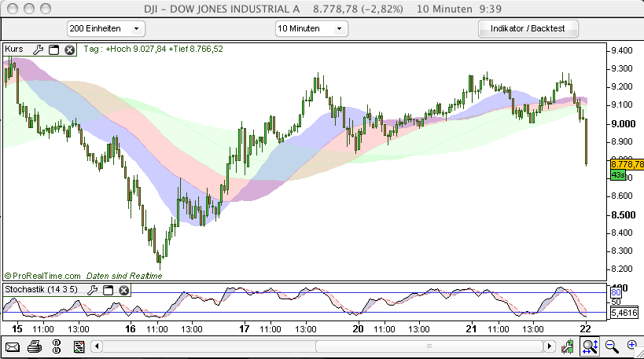Click the 8.778,78 current price label
The image size is (644, 359).
point(627,164)
